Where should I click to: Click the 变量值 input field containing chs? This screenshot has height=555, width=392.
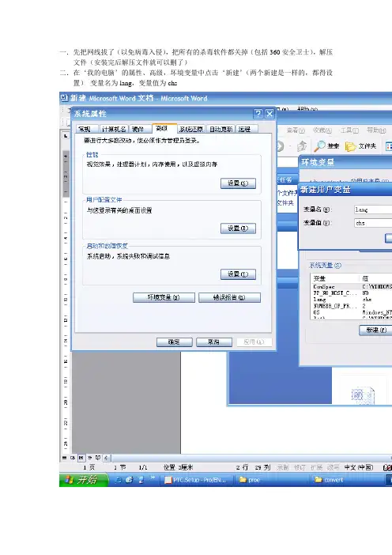tap(373, 223)
